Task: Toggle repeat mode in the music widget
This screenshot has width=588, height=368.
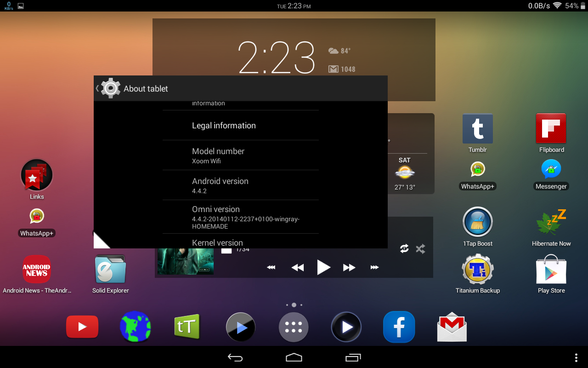Action: tap(404, 248)
